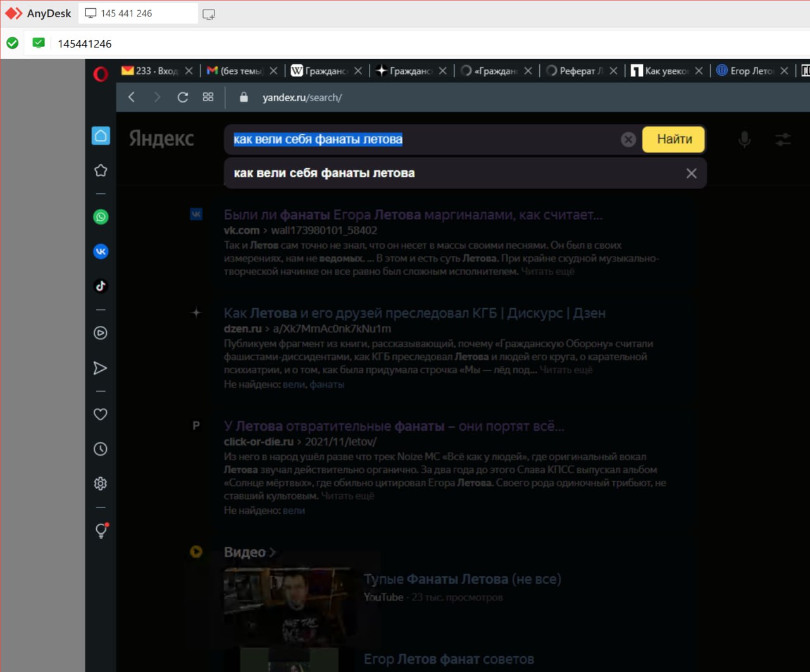810x672 pixels.
Task: Start voice search with microphone icon
Action: click(745, 139)
